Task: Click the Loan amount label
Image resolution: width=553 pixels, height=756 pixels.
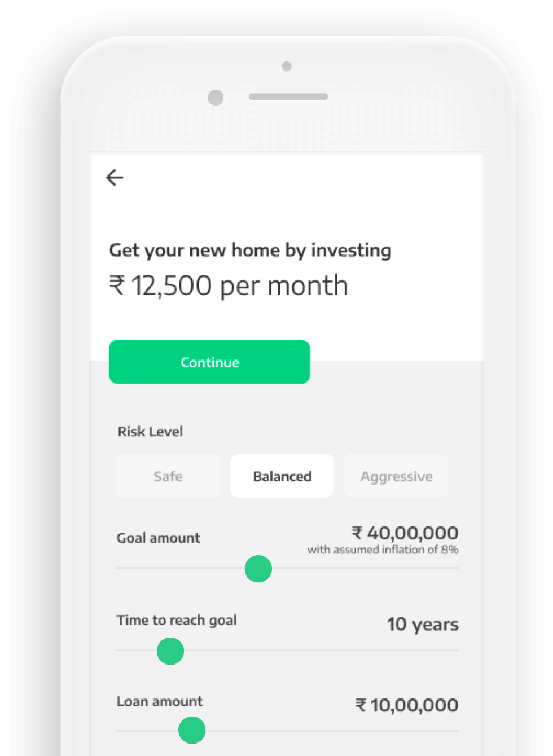Action: coord(160,701)
